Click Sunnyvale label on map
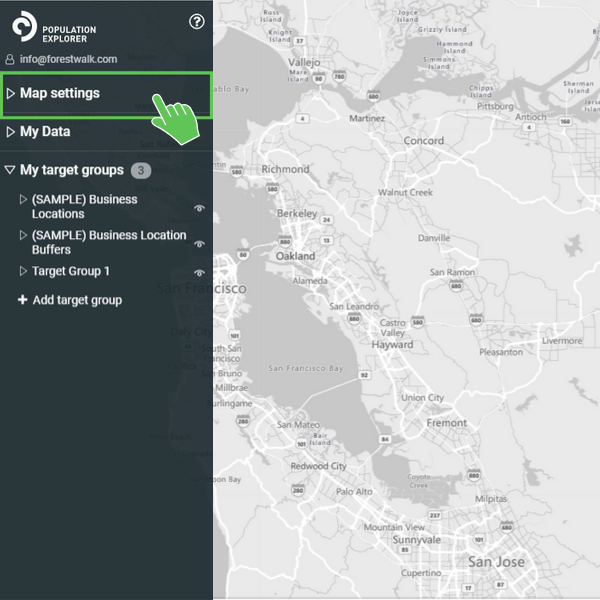The width and height of the screenshot is (600, 600). pyautogui.click(x=417, y=540)
